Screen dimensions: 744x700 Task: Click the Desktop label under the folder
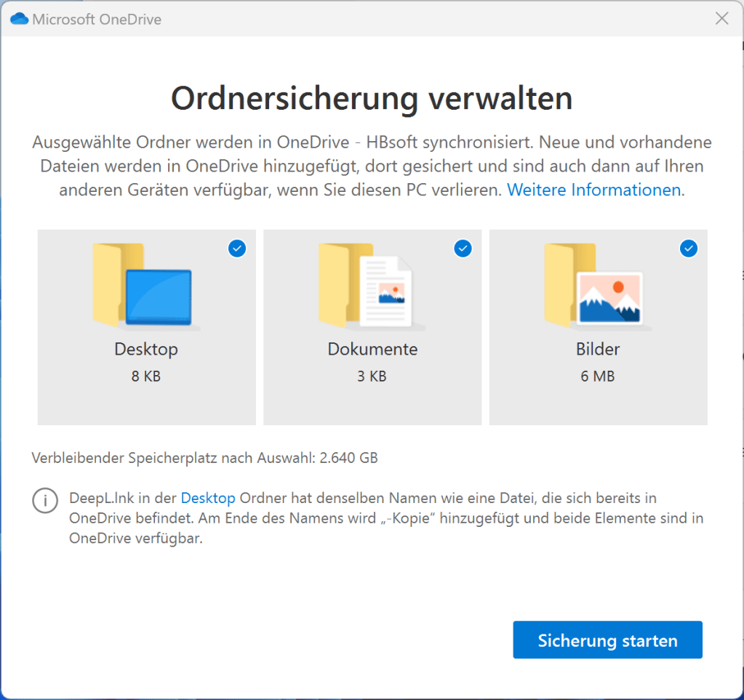(146, 349)
